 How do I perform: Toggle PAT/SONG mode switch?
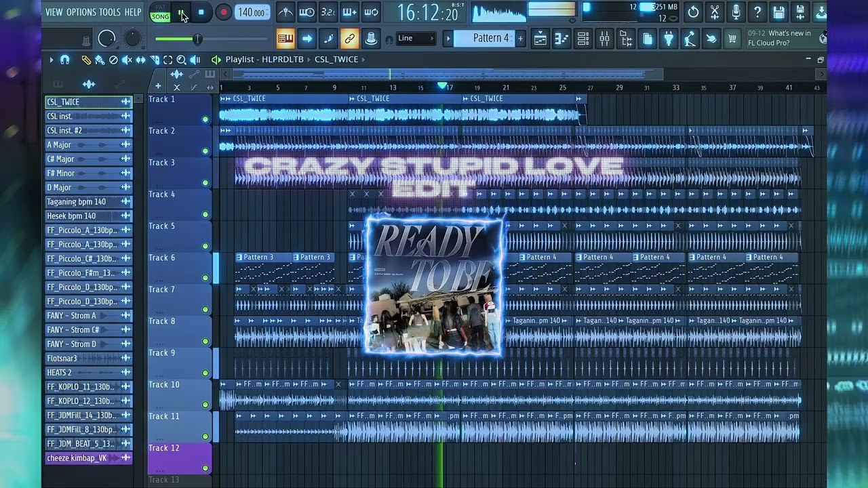[161, 13]
